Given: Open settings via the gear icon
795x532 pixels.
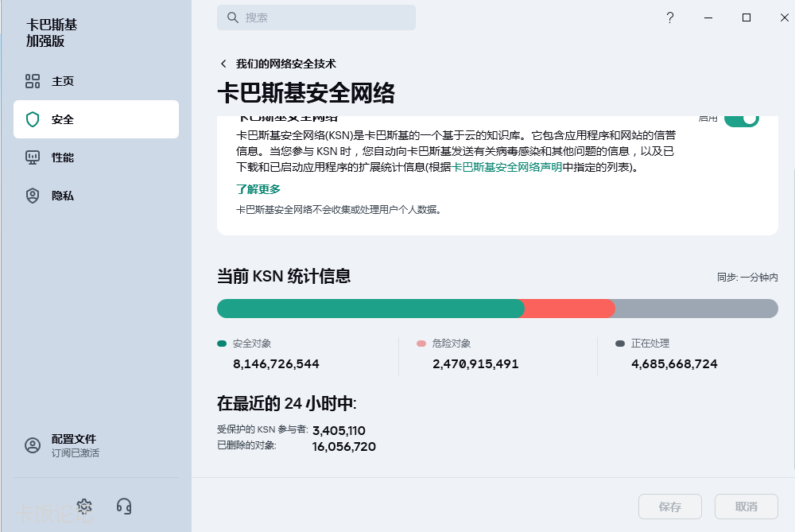Looking at the screenshot, I should [x=84, y=506].
